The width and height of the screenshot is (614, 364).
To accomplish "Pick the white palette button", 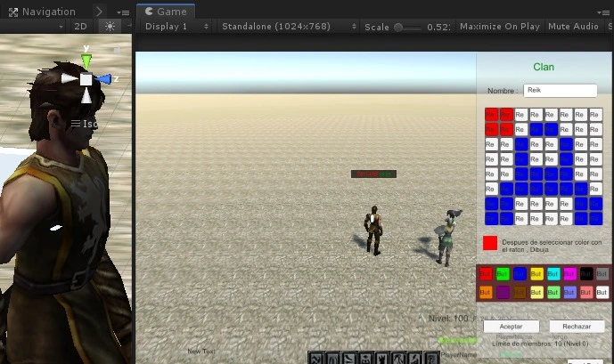I will tap(602, 292).
